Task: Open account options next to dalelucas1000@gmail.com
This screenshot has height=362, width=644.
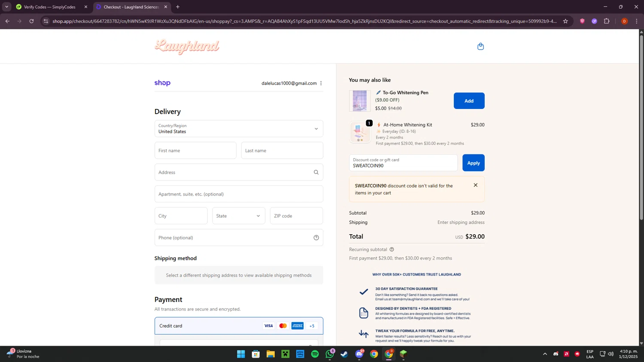Action: click(x=321, y=83)
